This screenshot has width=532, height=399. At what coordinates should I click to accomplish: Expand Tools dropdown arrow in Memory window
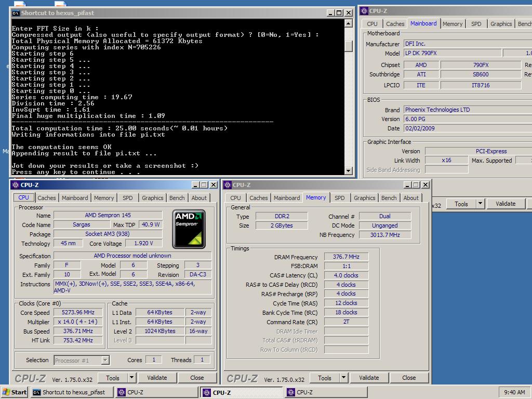pos(344,378)
